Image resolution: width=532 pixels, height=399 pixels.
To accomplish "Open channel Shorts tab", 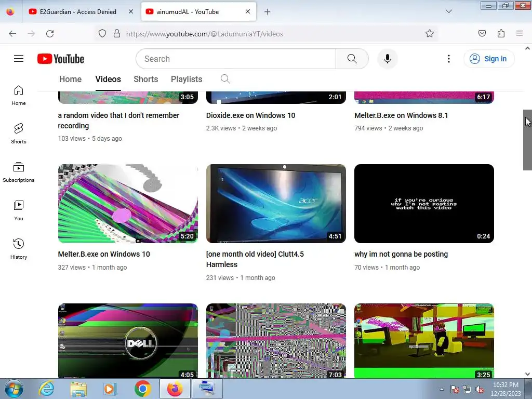I will (x=146, y=79).
